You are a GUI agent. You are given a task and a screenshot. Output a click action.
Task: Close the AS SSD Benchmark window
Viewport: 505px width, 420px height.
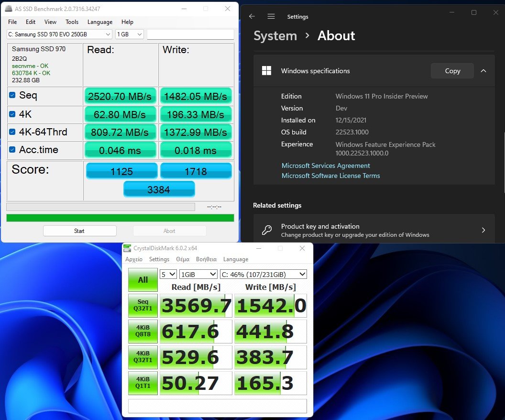[x=227, y=9]
